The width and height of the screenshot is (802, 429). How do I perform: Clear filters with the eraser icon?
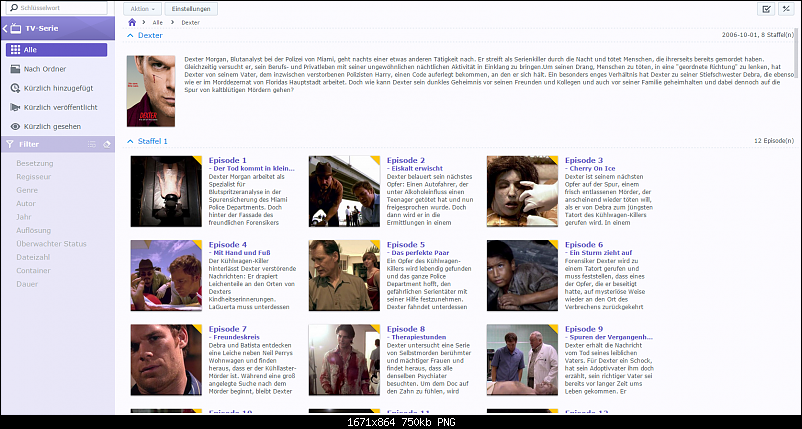coord(106,144)
